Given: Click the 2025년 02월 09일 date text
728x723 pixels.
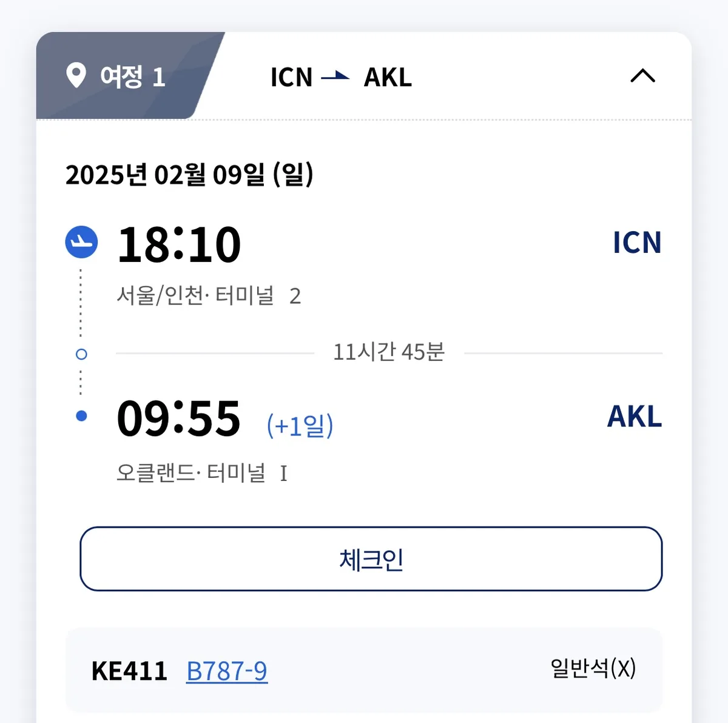Looking at the screenshot, I should coord(190,175).
